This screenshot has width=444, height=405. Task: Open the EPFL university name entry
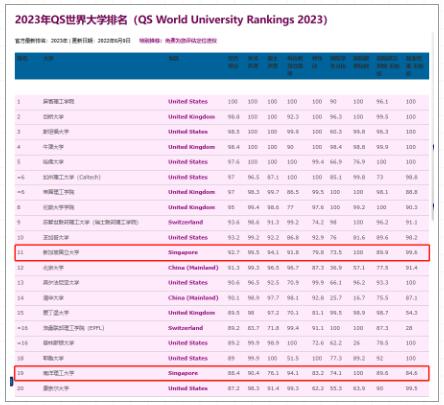click(x=74, y=328)
